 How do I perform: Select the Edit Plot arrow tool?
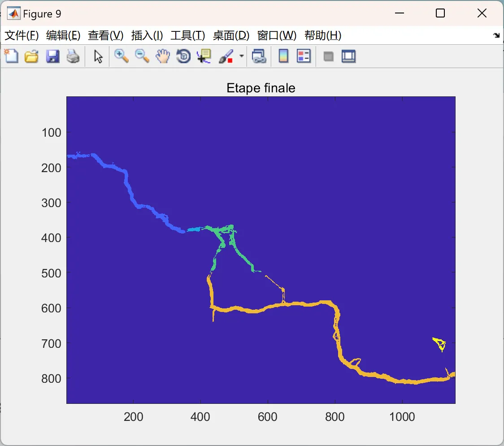tap(98, 56)
